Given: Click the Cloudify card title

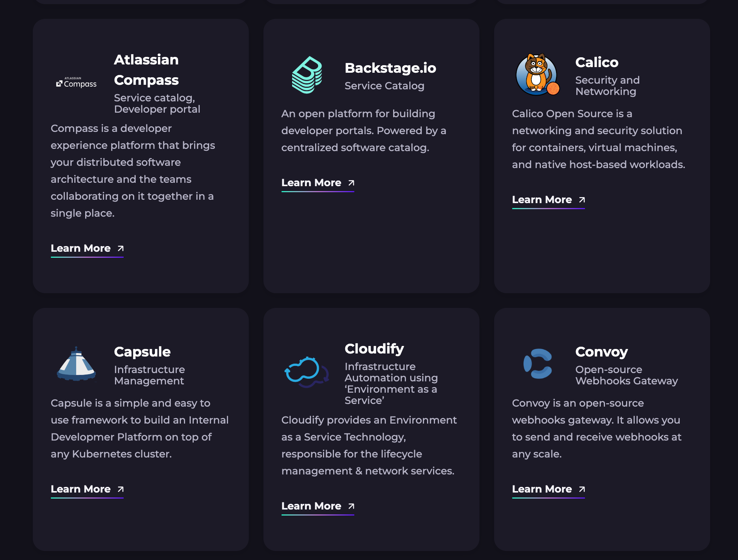Looking at the screenshot, I should [x=374, y=349].
